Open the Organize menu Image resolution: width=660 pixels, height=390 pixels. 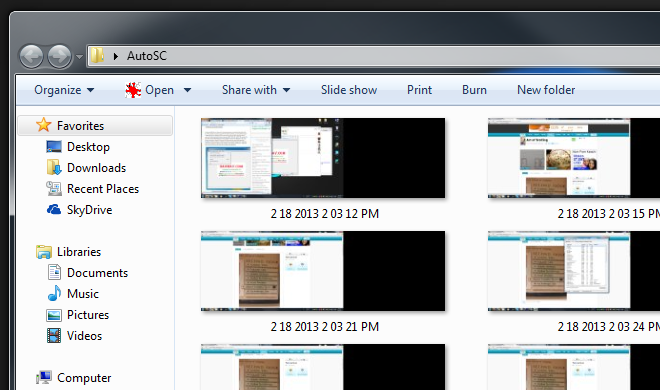point(64,90)
